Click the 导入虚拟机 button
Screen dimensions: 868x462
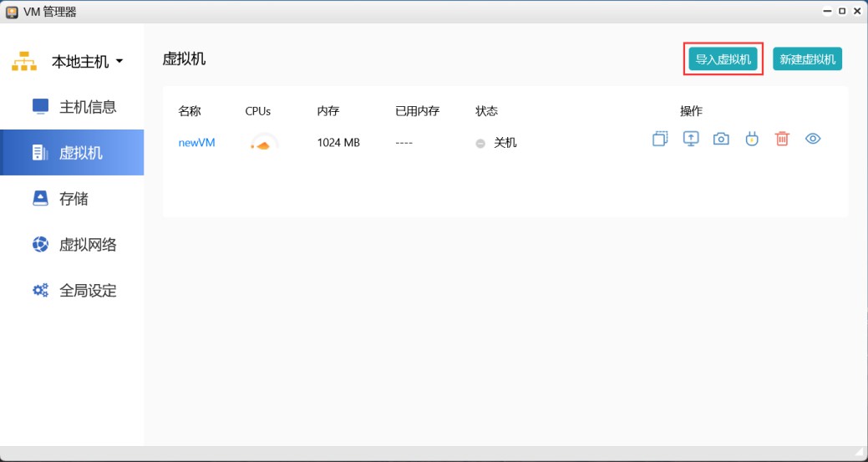[723, 59]
